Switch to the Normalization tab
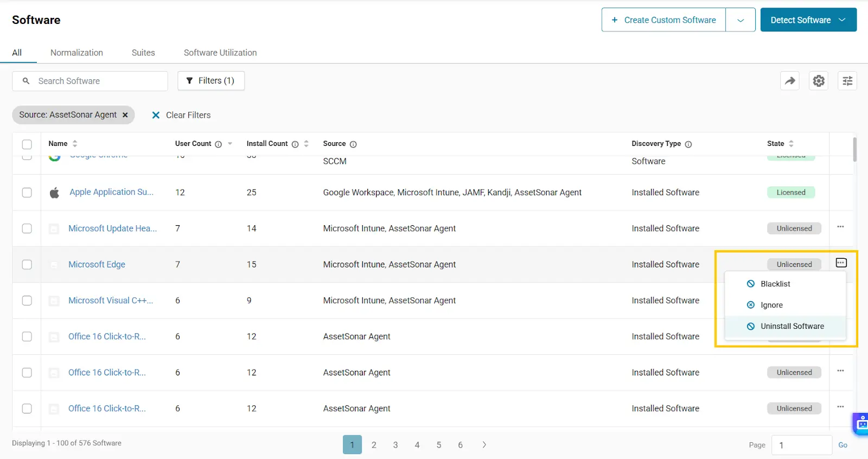Image resolution: width=868 pixels, height=459 pixels. click(76, 53)
